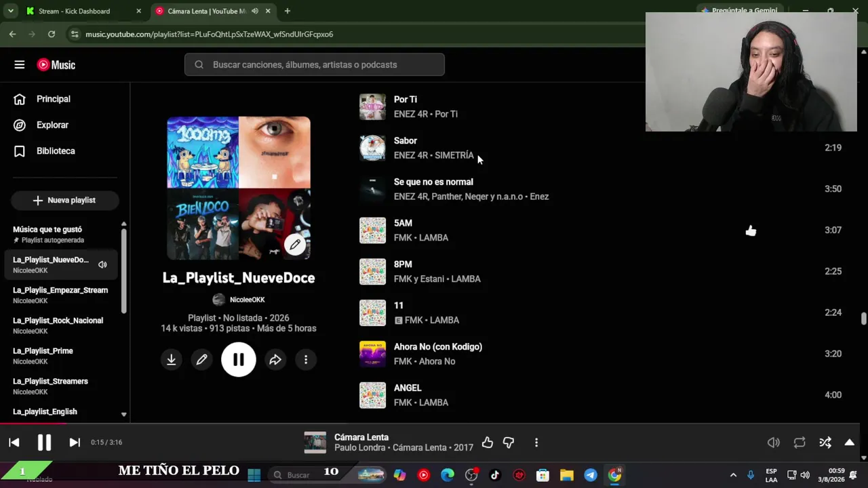868x488 pixels.
Task: Select La_Playlist_NueveDoce in sidebar
Action: [61, 264]
